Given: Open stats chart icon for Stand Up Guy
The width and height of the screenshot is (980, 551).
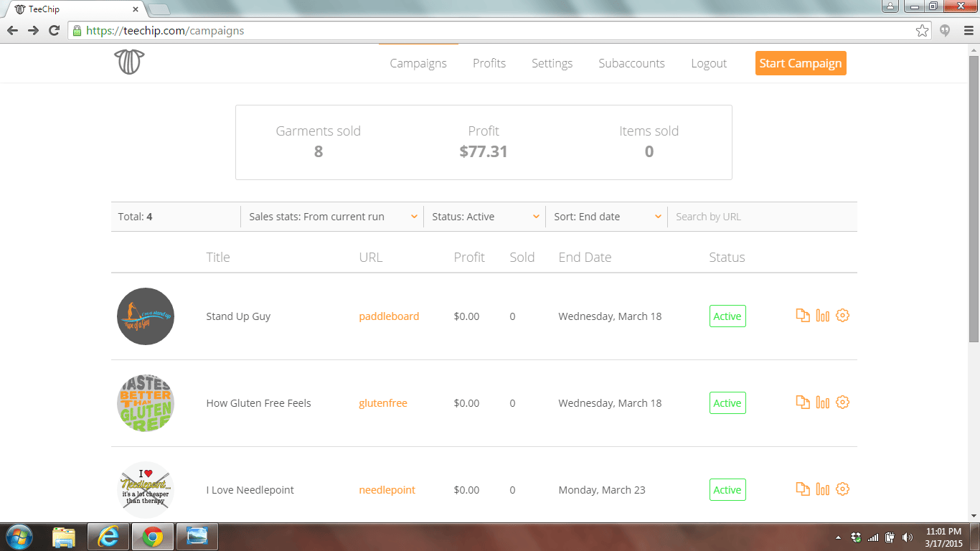Looking at the screenshot, I should coord(823,316).
